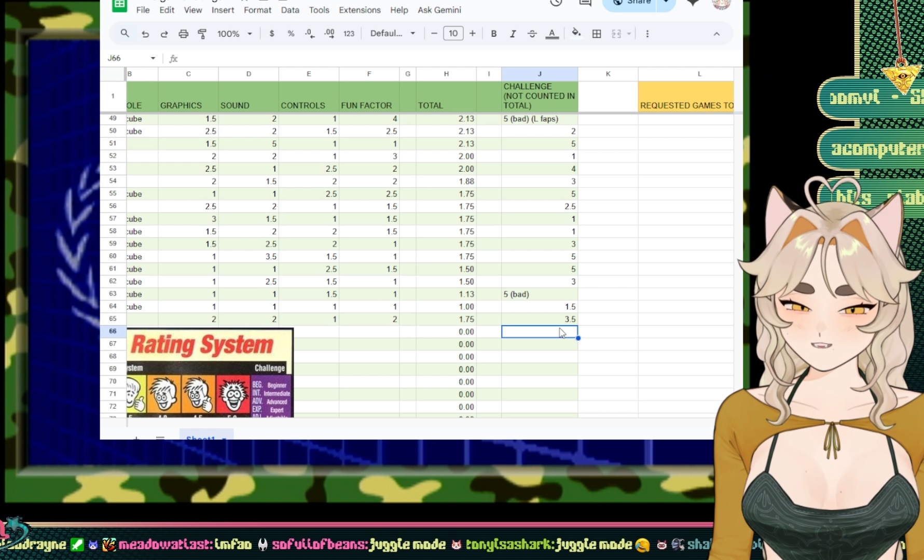Click the search magnifier icon in toolbar
Viewport: 924px width, 560px height.
pos(125,33)
